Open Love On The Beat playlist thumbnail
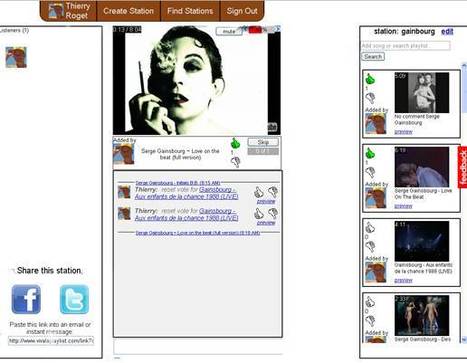 point(422,167)
